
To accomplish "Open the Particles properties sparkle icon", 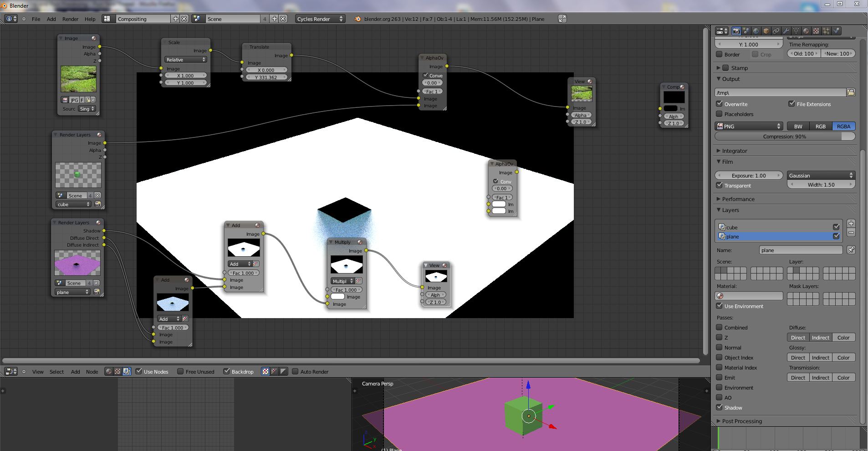I will click(826, 31).
